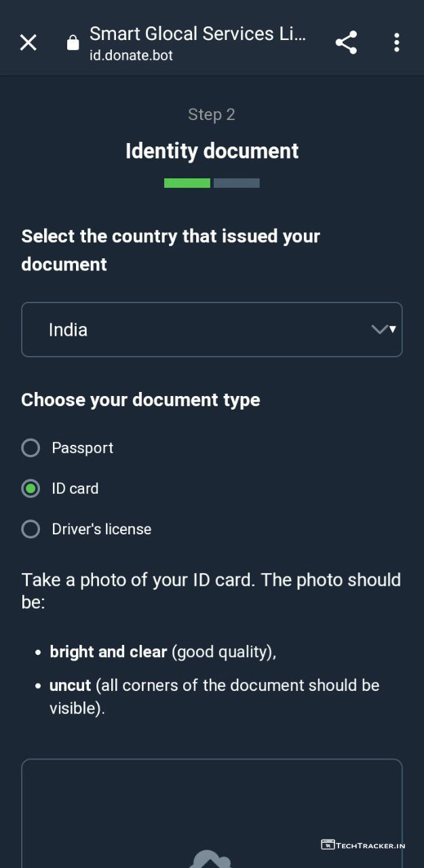Image resolution: width=424 pixels, height=868 pixels.
Task: Tap the id.donate.bot URL text
Action: pyautogui.click(x=131, y=56)
